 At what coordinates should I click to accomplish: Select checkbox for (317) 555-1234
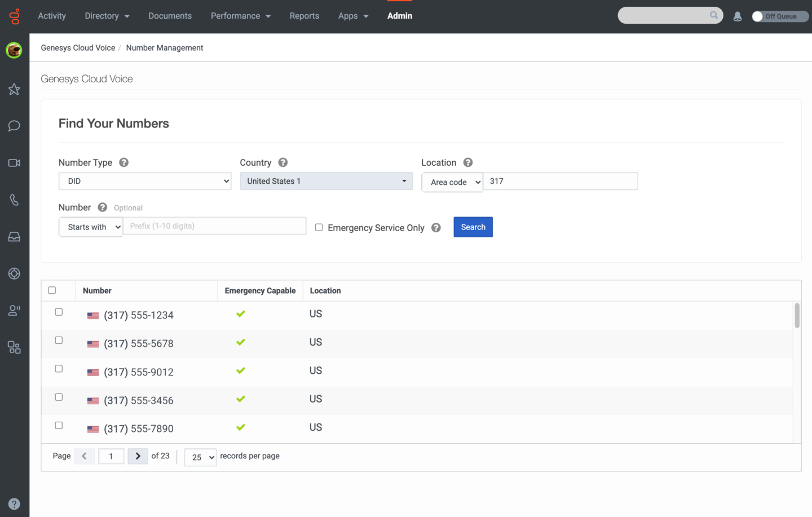59,312
